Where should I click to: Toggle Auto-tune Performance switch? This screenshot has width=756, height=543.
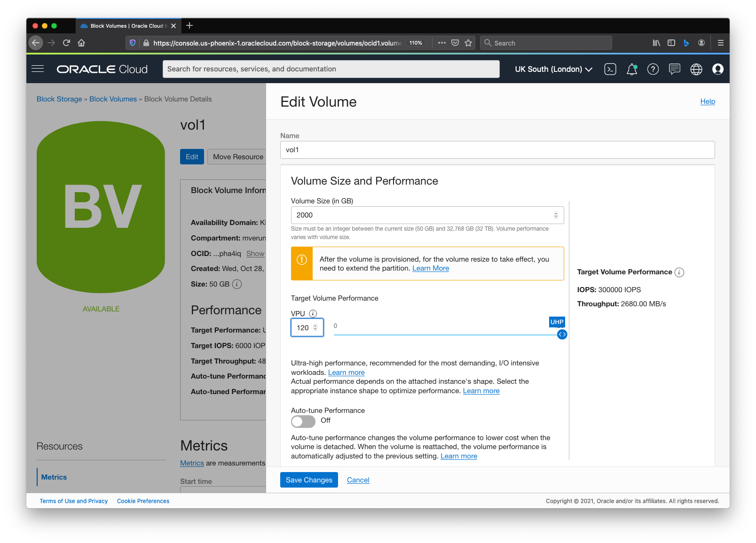tap(303, 421)
